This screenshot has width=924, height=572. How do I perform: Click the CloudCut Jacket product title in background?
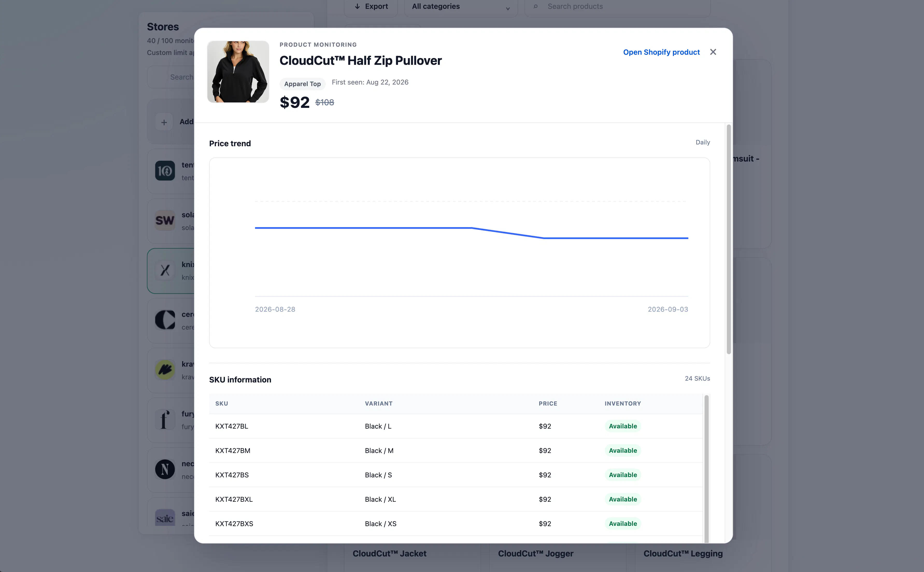[389, 554]
